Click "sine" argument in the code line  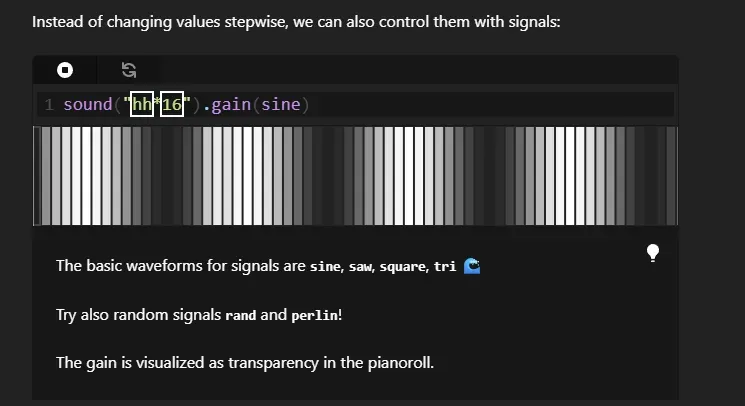click(281, 104)
